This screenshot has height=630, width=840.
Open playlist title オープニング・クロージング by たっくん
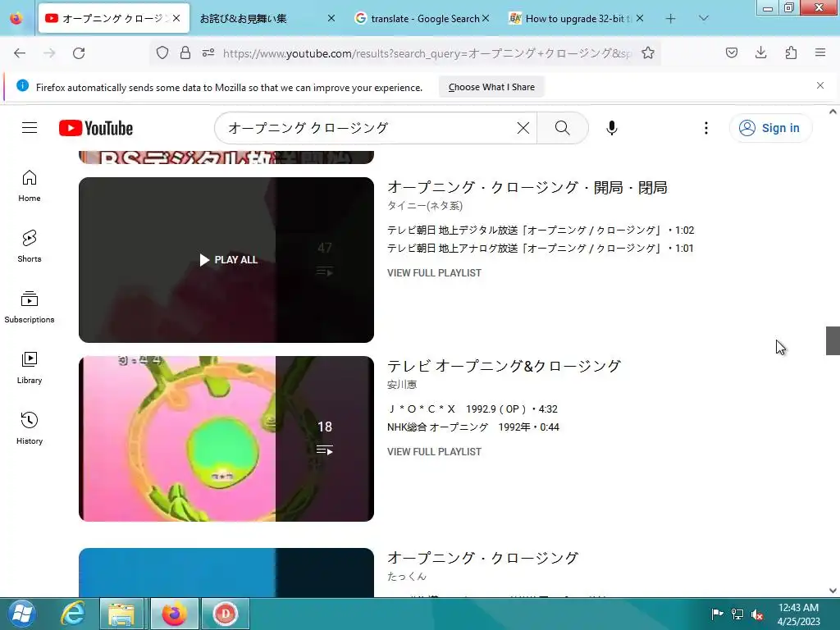click(482, 558)
